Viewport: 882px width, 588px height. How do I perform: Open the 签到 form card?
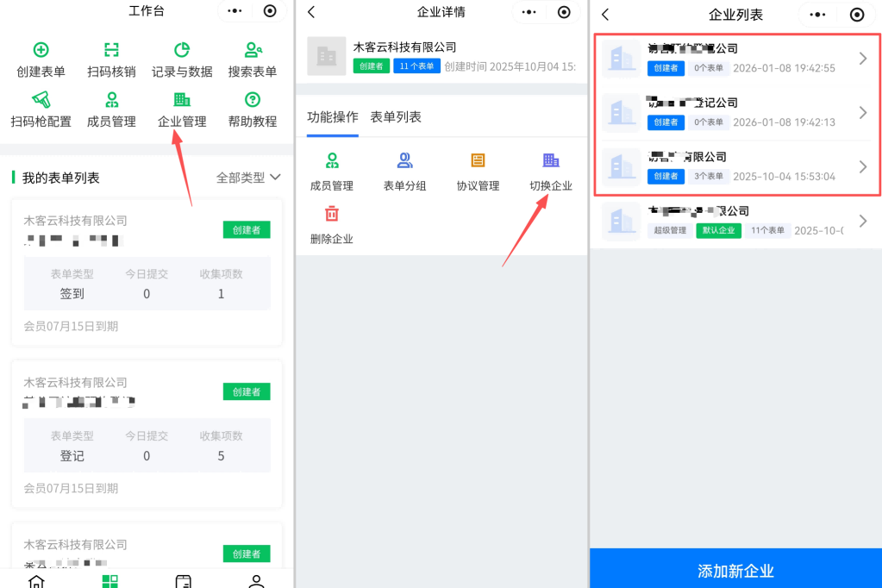pyautogui.click(x=147, y=266)
